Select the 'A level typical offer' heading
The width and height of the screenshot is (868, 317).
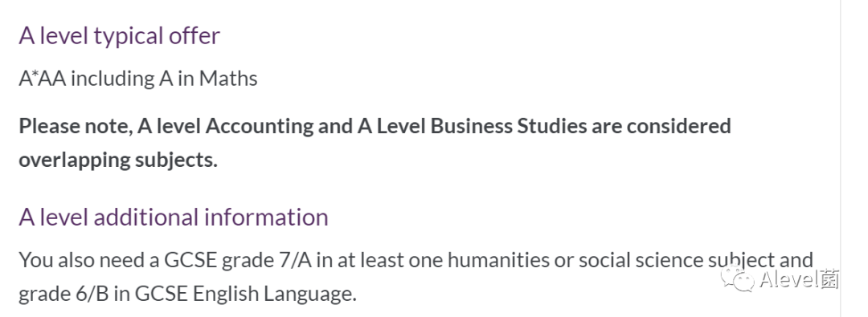[x=120, y=35]
